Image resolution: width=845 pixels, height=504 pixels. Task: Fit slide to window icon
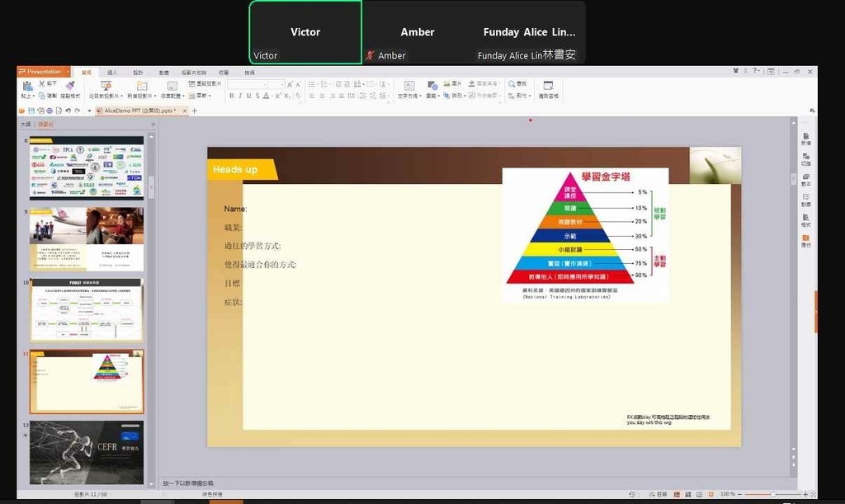(813, 494)
